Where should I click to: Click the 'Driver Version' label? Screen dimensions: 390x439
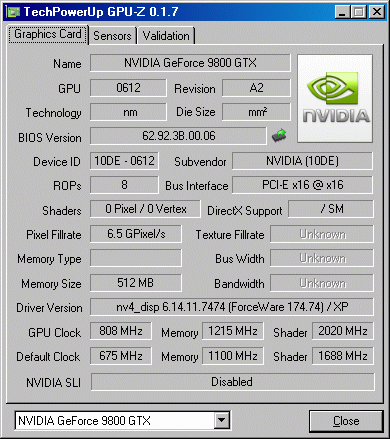(x=49, y=308)
